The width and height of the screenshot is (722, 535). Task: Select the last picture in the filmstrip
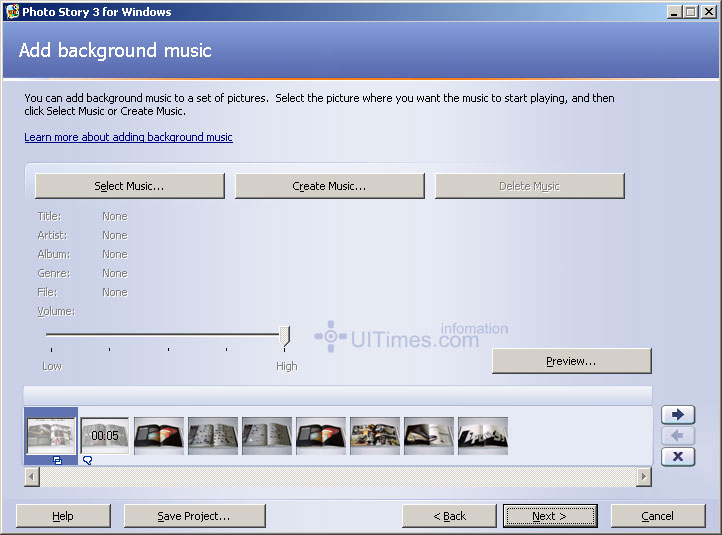(x=483, y=436)
